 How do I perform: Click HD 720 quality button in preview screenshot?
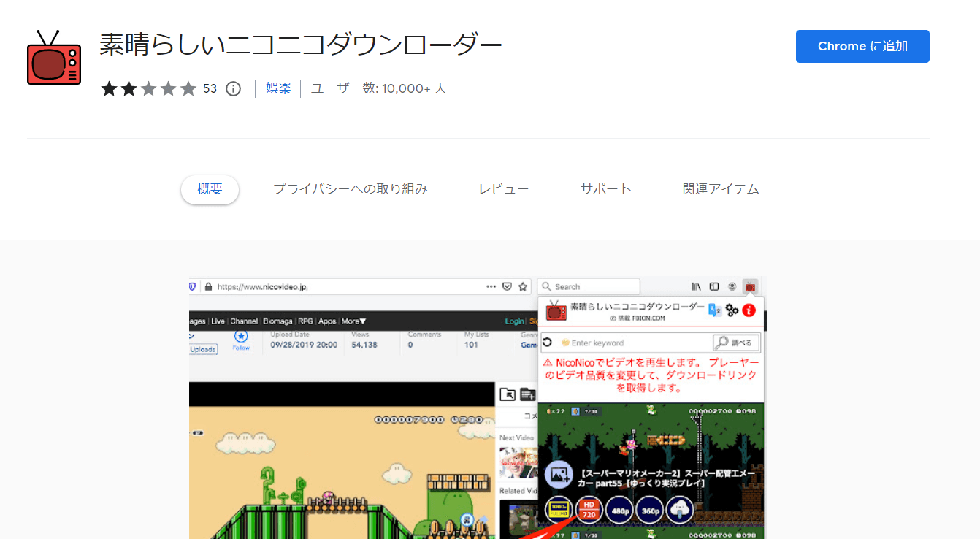coord(589,510)
